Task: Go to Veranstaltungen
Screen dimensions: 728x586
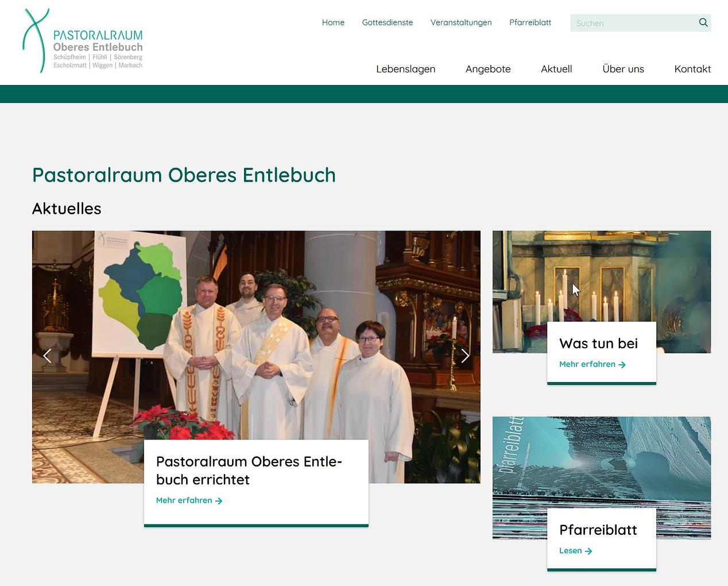Action: [461, 22]
